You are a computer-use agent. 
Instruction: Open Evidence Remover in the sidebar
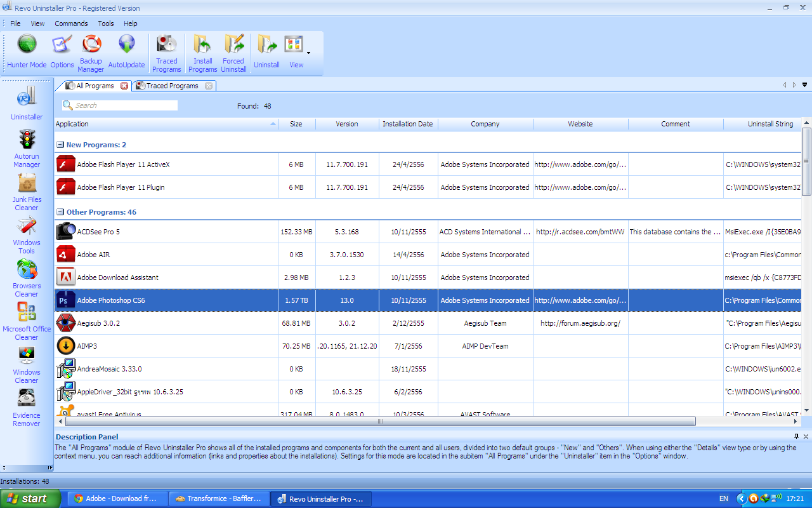[27, 408]
